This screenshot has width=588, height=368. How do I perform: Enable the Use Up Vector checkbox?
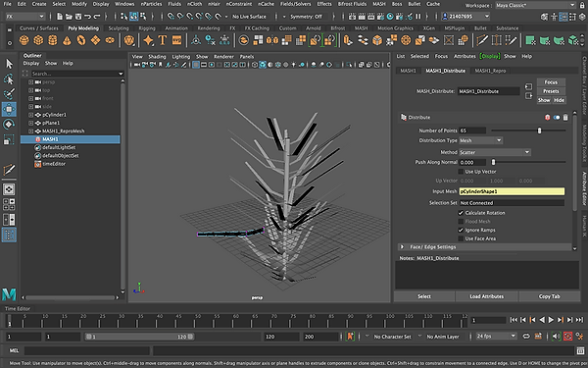pos(461,172)
